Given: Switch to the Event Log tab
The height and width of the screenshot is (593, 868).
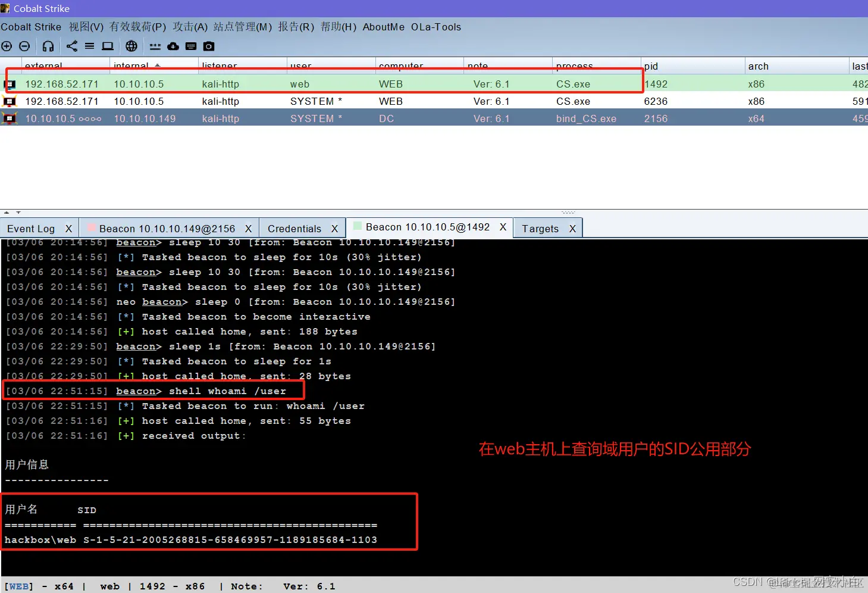Looking at the screenshot, I should click(x=31, y=229).
